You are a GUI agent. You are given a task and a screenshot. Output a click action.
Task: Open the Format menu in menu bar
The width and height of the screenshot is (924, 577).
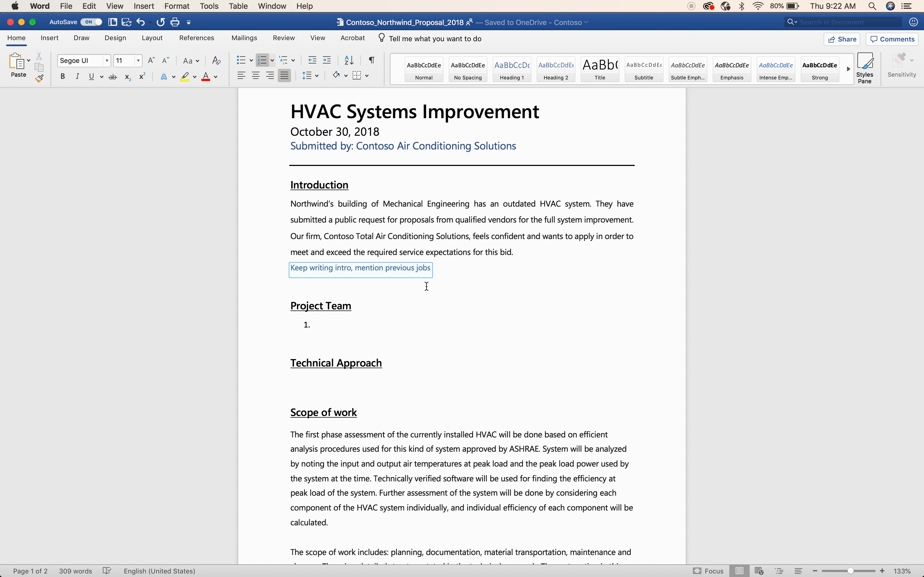[176, 6]
